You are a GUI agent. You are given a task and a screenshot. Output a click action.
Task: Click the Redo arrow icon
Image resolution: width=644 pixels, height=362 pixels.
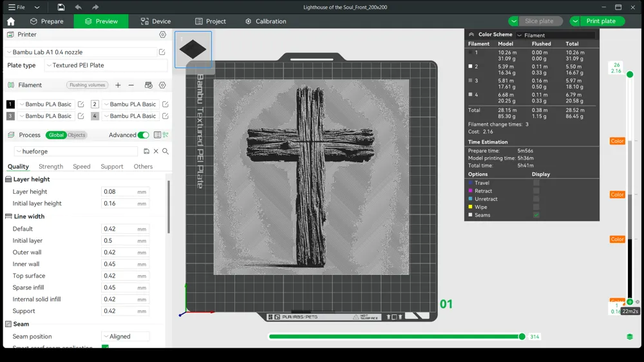95,7
